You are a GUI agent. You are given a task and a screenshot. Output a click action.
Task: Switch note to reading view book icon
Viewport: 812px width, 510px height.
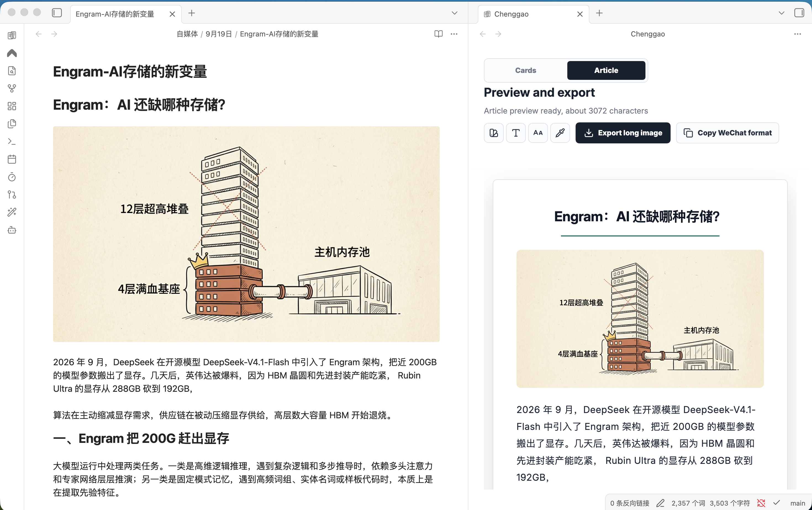438,34
